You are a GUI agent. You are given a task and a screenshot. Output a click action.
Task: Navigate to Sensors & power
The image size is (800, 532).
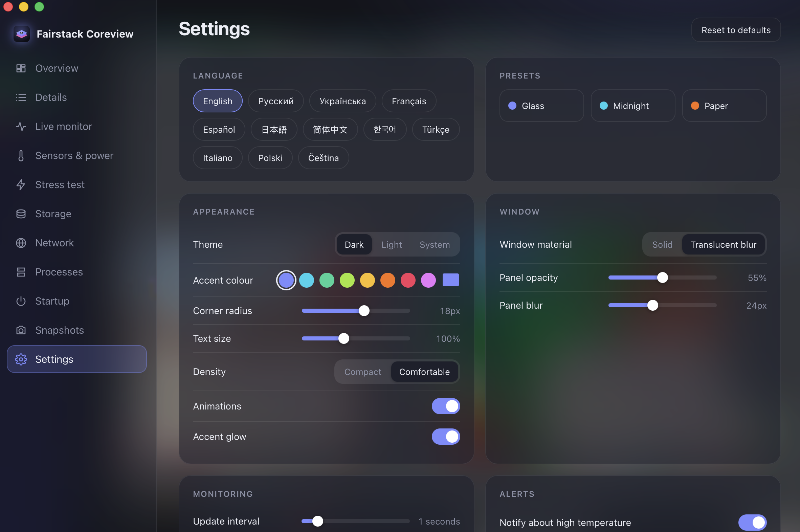(x=77, y=156)
